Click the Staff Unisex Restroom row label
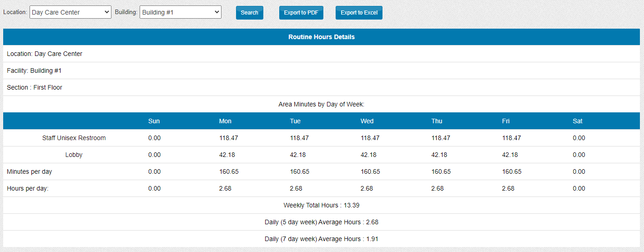This screenshot has height=252, width=644. pos(74,138)
